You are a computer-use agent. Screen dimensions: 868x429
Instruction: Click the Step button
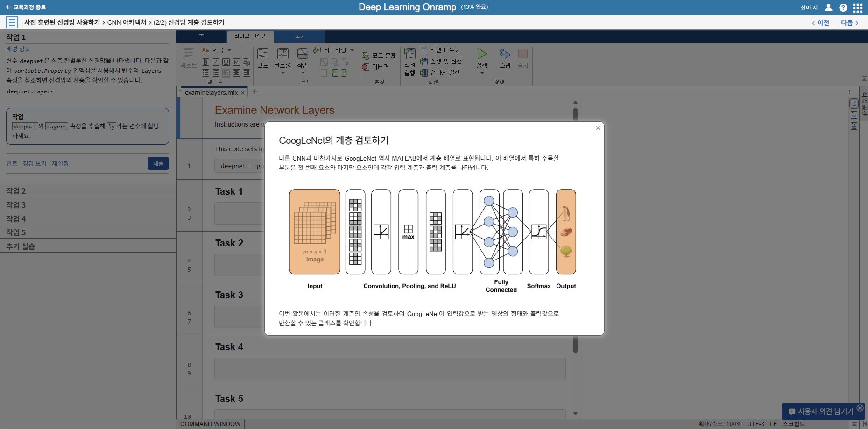(505, 58)
